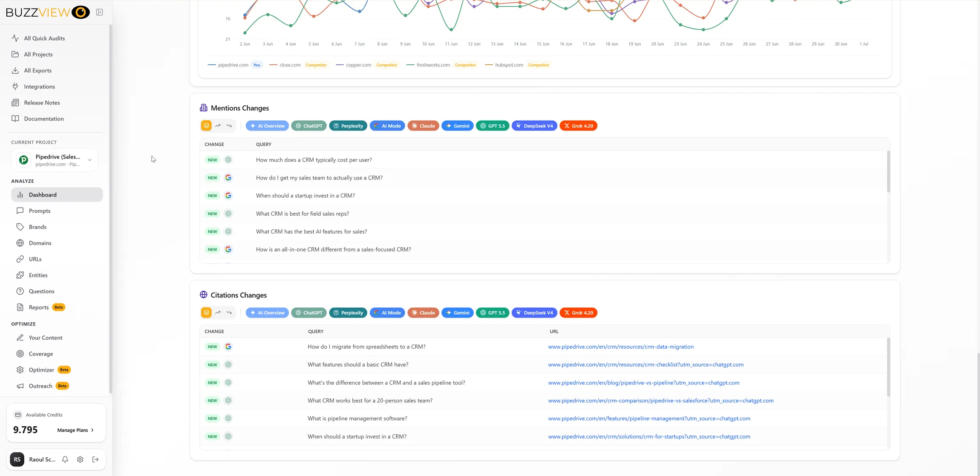Click the logout icon
The image size is (980, 476).
click(95, 459)
